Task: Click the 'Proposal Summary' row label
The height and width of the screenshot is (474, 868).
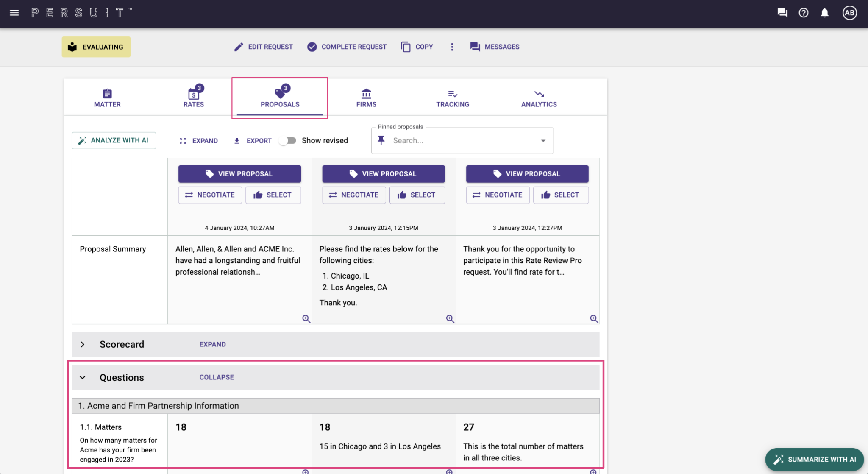Action: click(113, 249)
